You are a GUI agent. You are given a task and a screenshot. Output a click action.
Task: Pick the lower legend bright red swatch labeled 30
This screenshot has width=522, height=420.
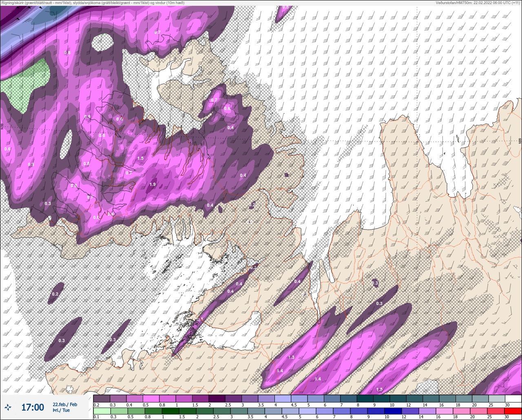[x=513, y=411]
